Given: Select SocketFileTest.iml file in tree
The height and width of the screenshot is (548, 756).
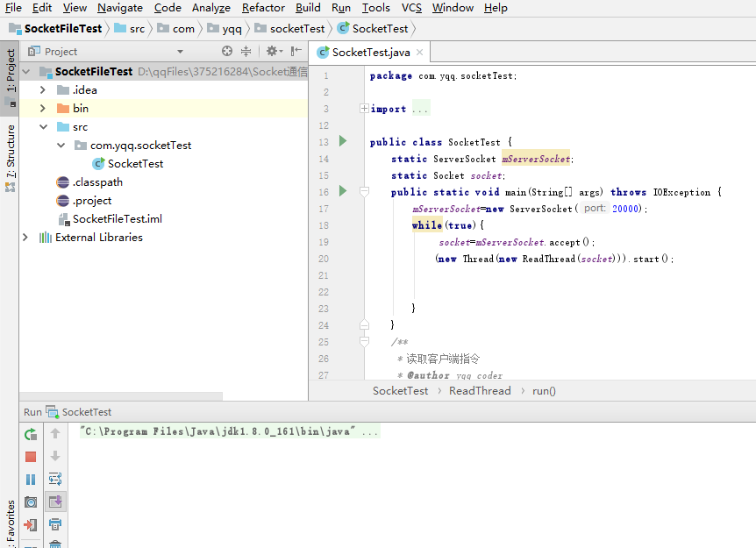Looking at the screenshot, I should click(118, 219).
